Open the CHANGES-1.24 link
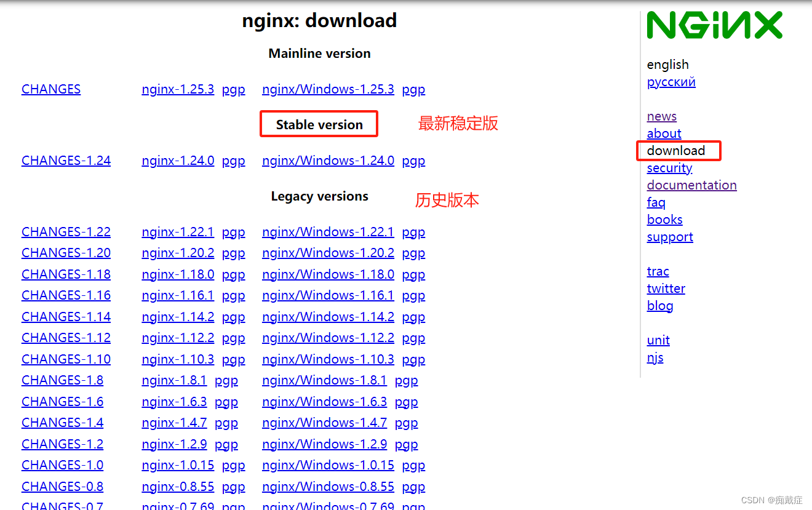This screenshot has height=510, width=812. pos(66,161)
